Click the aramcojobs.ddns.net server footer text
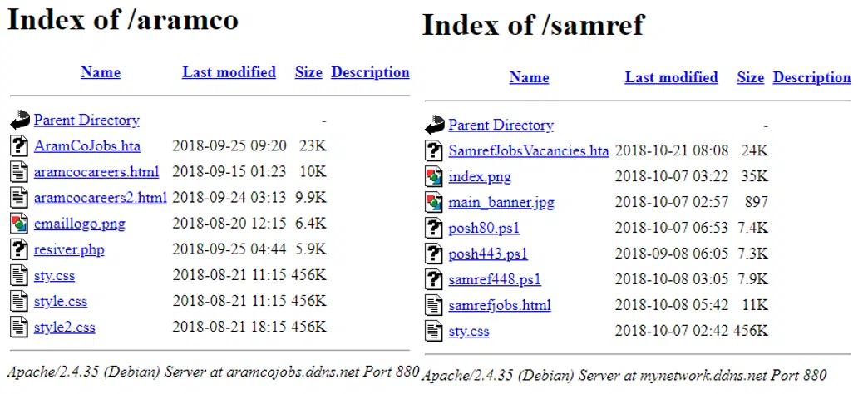 point(213,372)
